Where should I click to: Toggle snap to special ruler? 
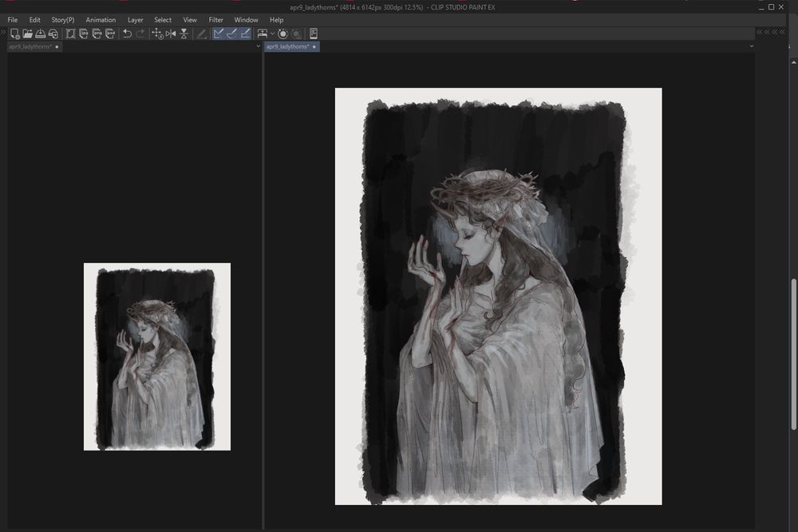[231, 33]
